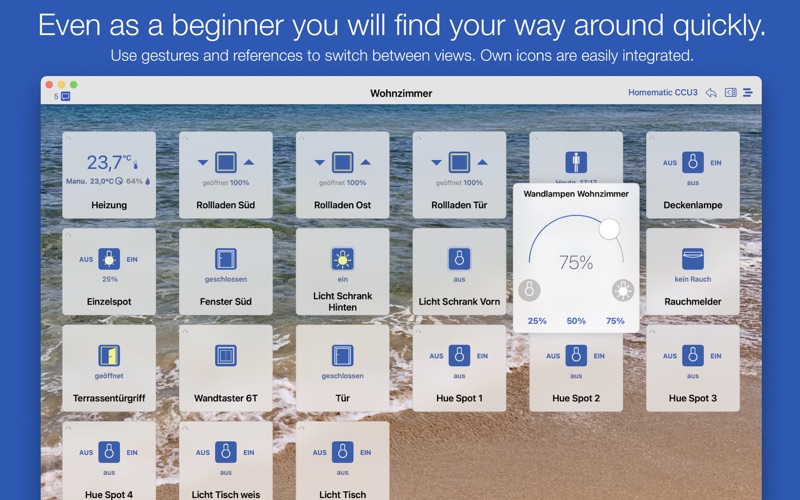Turn Hue Spot 1 AUS

tap(436, 356)
